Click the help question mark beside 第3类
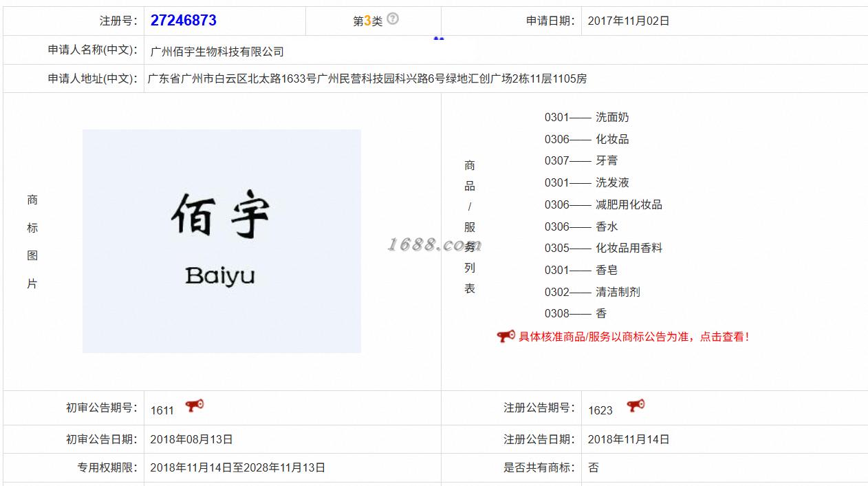This screenshot has height=486, width=868. (x=392, y=19)
